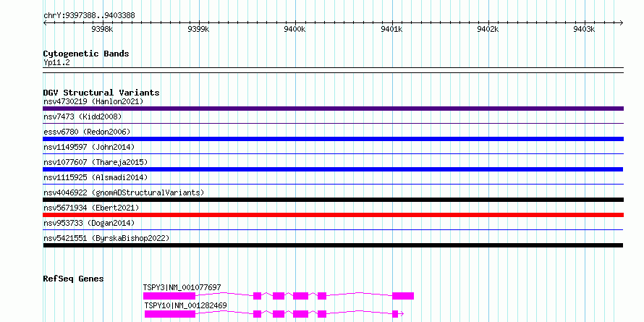Click the nsv7473 (Kidd2008) label
This screenshot has width=644, height=322.
82,116
